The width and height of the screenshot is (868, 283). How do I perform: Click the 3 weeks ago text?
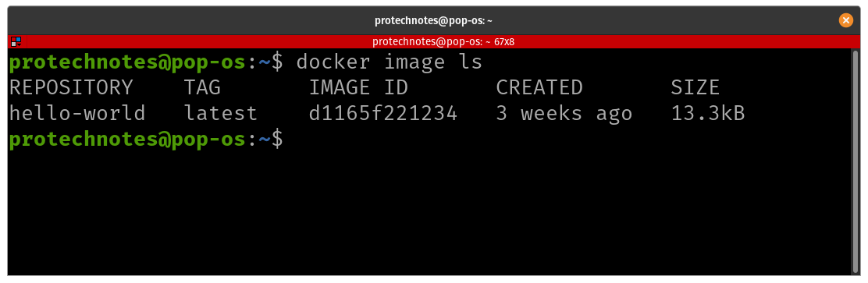[x=564, y=113]
